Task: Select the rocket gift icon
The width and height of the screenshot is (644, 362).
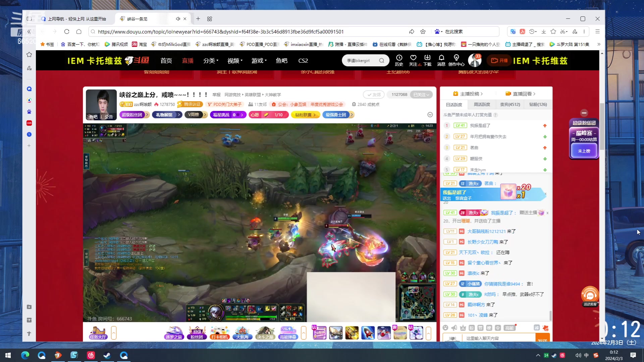Action: [x=368, y=333]
